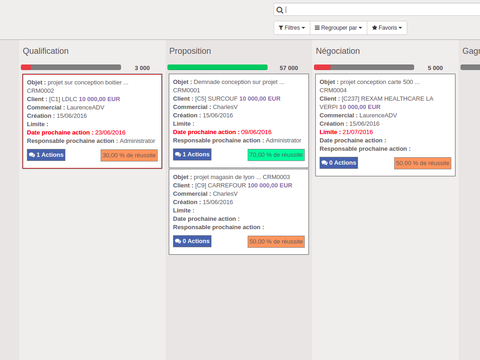Click the 70,00 % de réussite badge
480x360 pixels.
pyautogui.click(x=276, y=155)
